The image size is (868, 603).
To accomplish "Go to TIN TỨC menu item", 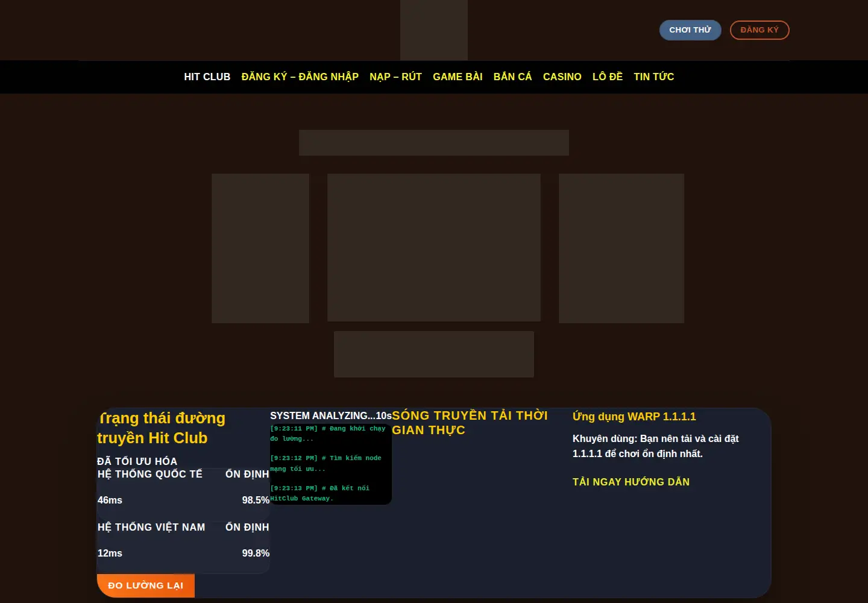I will [x=654, y=77].
